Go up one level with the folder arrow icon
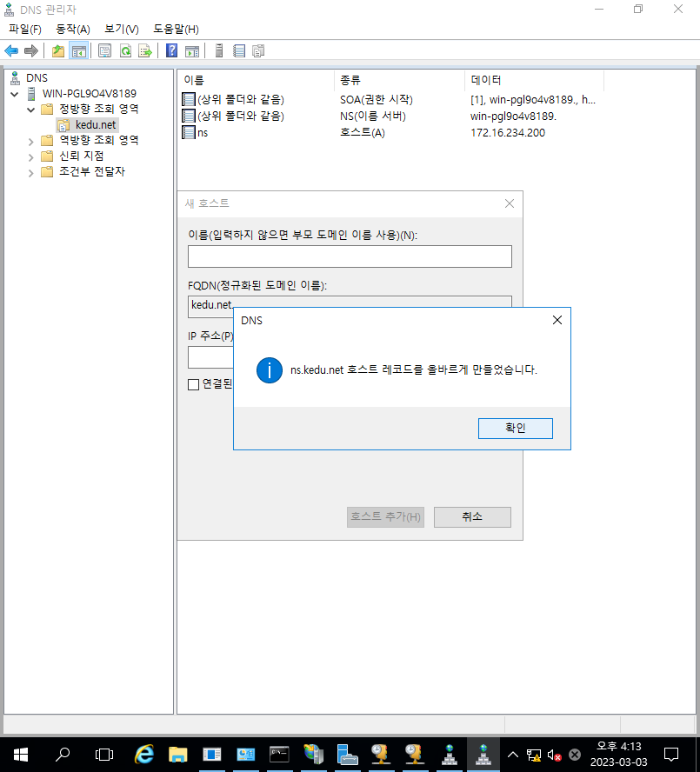 [x=58, y=50]
